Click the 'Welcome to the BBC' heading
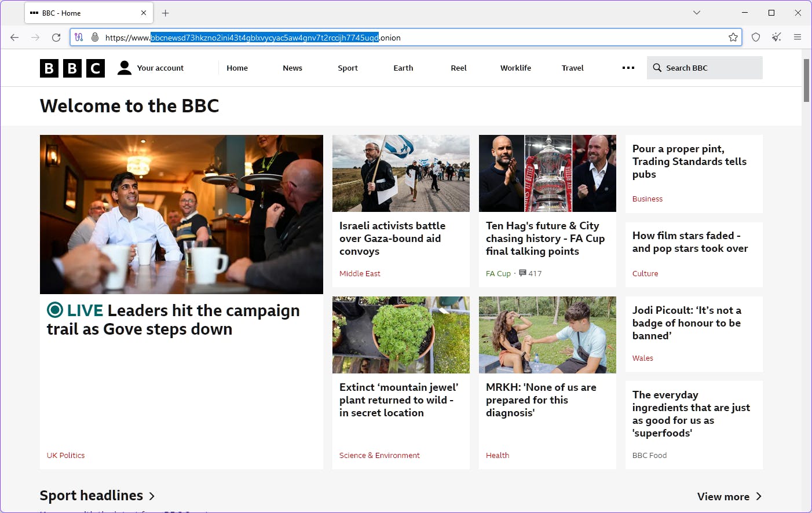The width and height of the screenshot is (812, 513). tap(130, 106)
